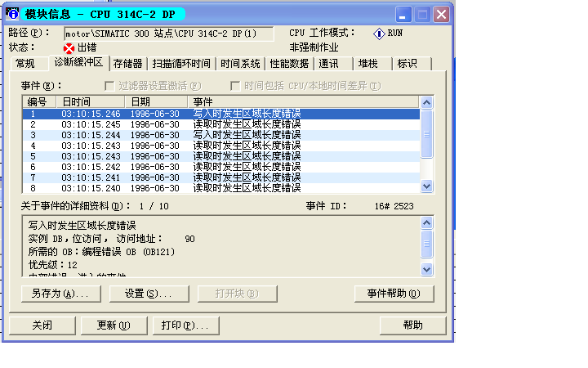Image resolution: width=588 pixels, height=368 pixels.
Task: Select event row 2 at 03:10:15.245
Action: click(x=220, y=124)
